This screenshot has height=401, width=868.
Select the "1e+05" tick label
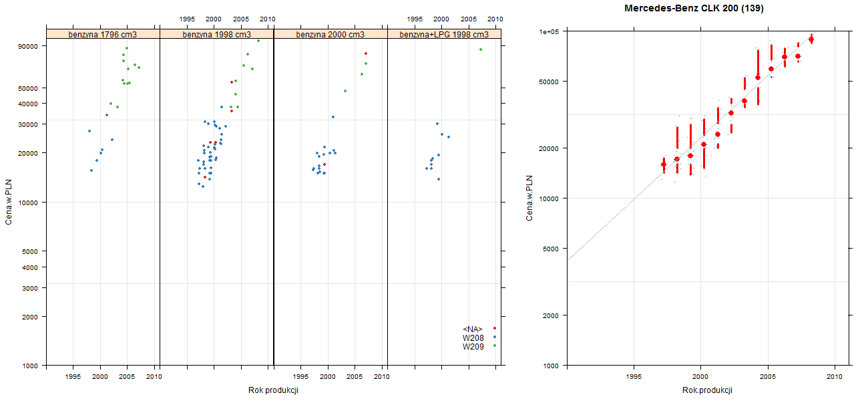click(550, 31)
